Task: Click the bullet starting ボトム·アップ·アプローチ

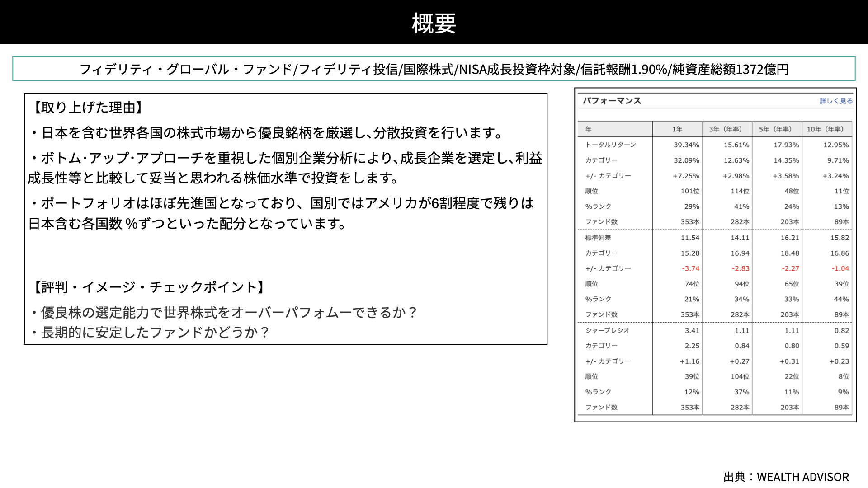Action: tap(285, 168)
